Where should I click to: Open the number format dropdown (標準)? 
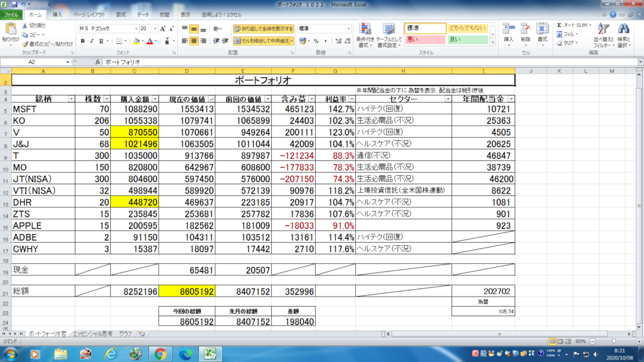pos(348,29)
